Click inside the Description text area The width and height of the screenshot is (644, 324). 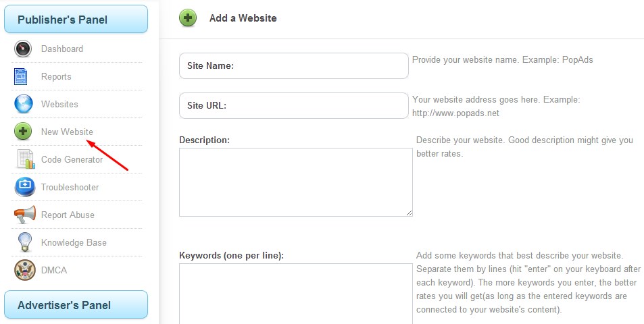click(x=295, y=182)
